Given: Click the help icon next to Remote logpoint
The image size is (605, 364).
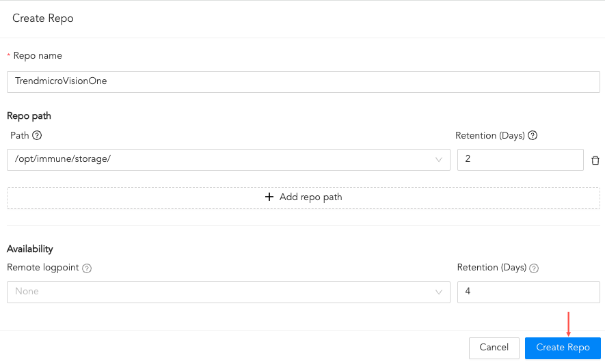Looking at the screenshot, I should (87, 268).
